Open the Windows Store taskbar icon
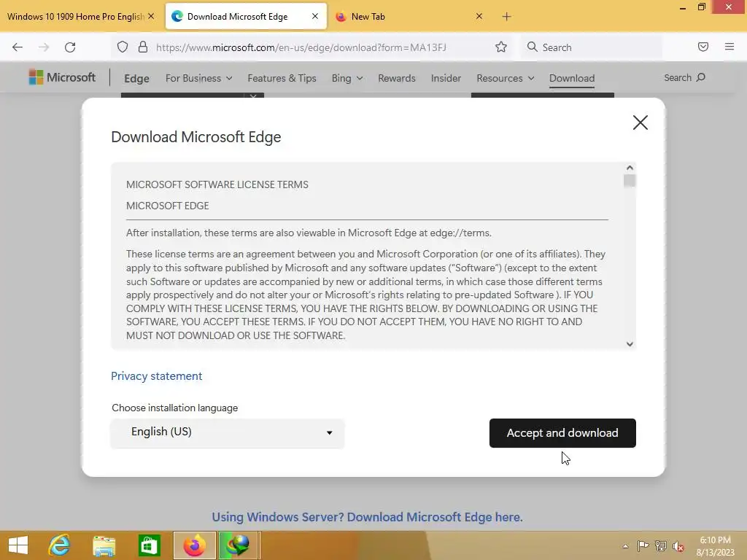The width and height of the screenshot is (747, 560). click(149, 545)
